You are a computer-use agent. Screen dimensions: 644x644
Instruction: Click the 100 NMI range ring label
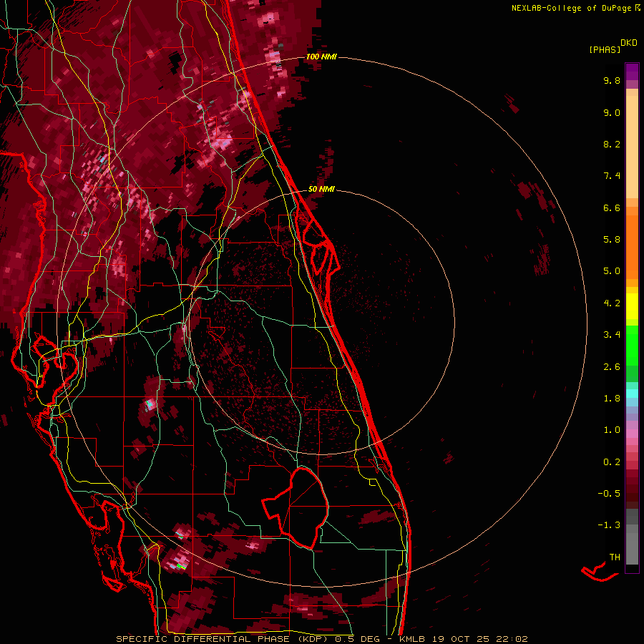pyautogui.click(x=321, y=57)
